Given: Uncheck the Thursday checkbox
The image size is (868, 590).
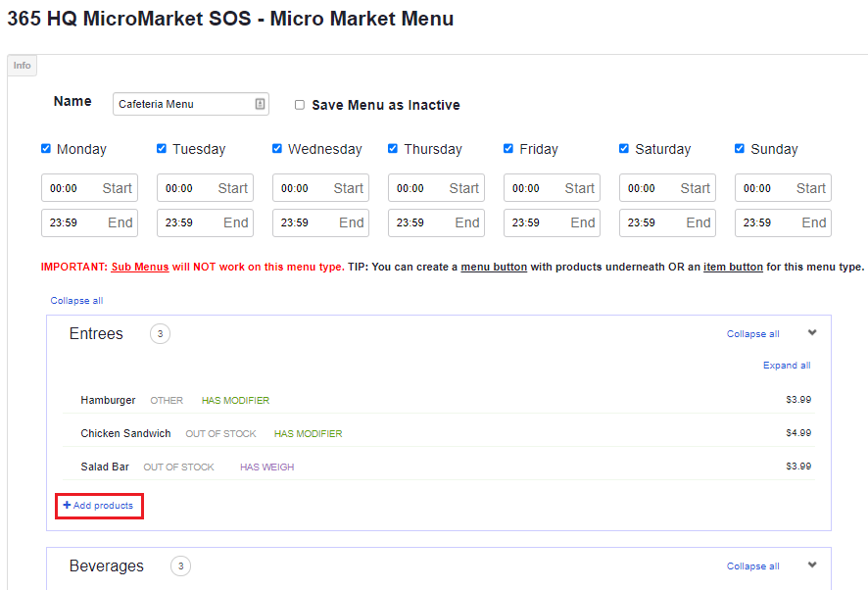Looking at the screenshot, I should tap(393, 148).
